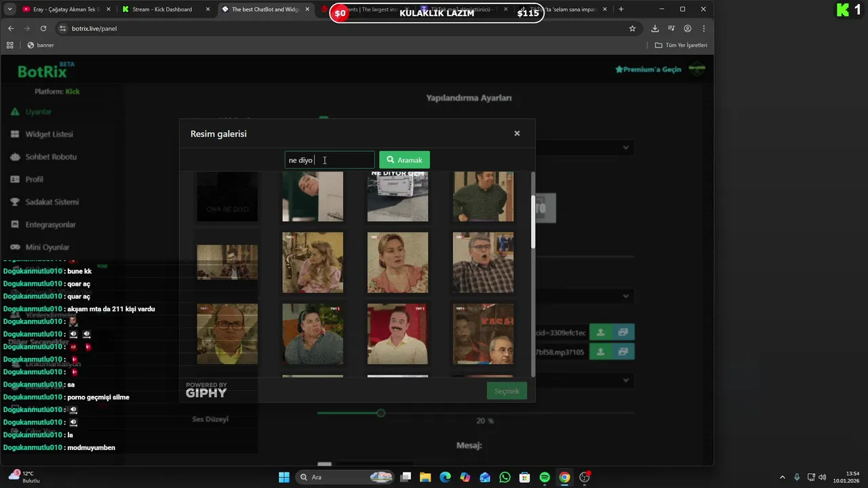
Task: Open a new Chrome tab
Action: pos(620,9)
